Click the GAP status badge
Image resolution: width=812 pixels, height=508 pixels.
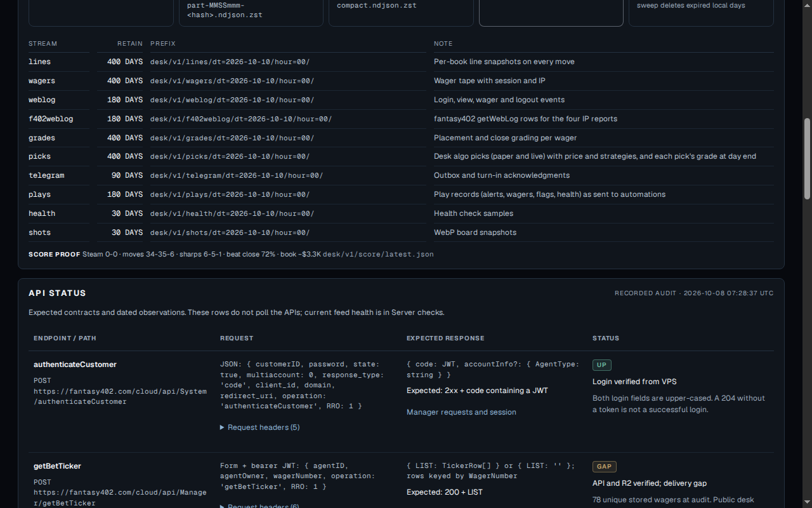pyautogui.click(x=604, y=467)
